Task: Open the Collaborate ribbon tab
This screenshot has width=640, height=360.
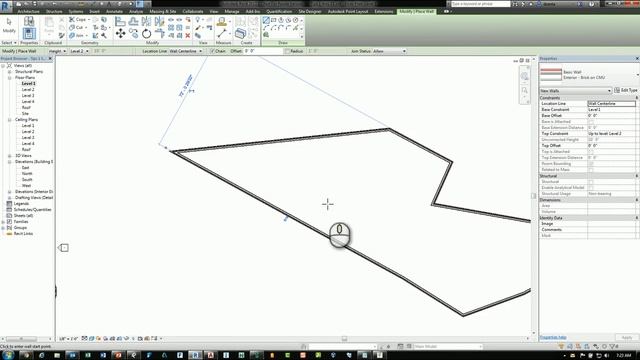Action: [193, 11]
